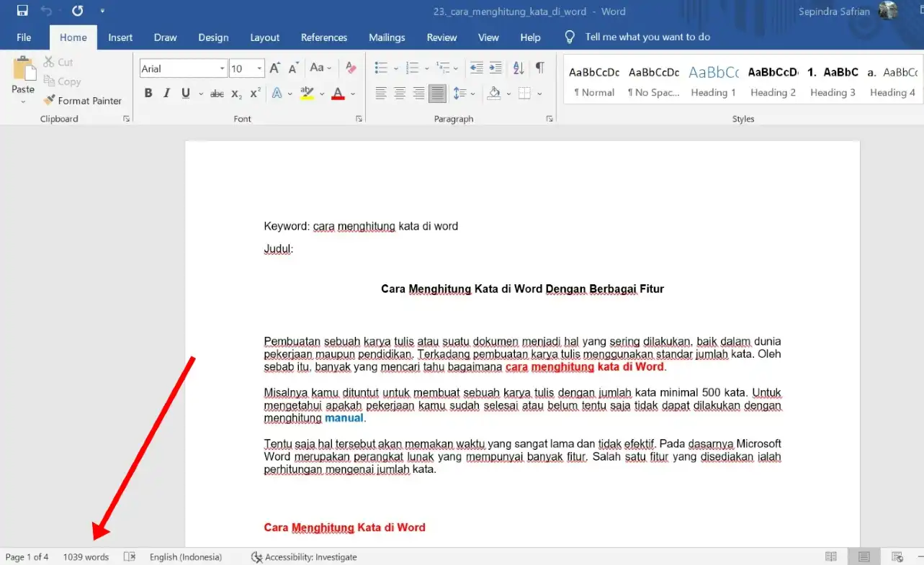Save the document using the floppy disk icon

22,11
